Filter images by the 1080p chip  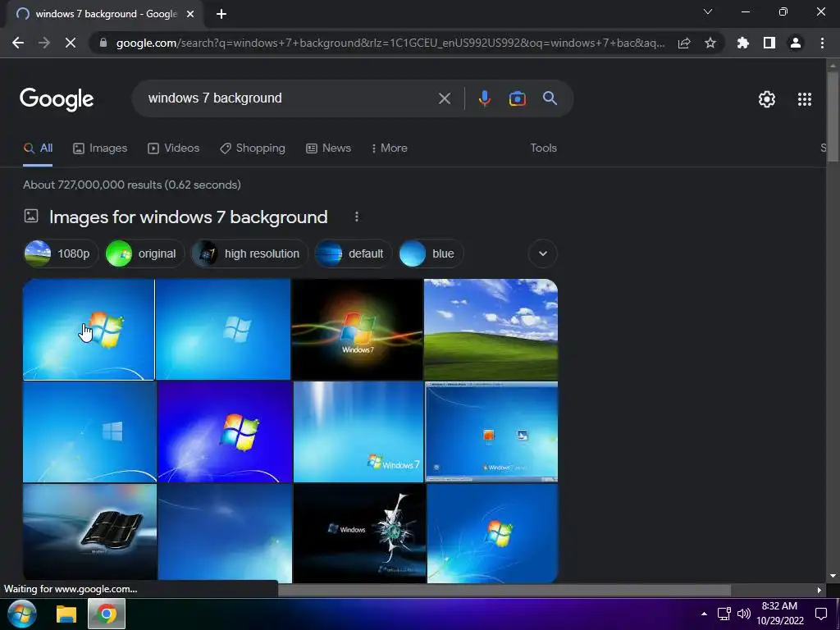[61, 253]
